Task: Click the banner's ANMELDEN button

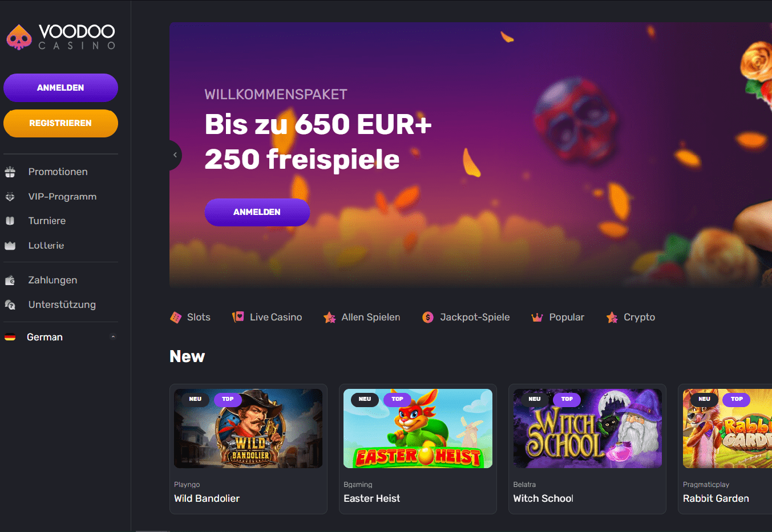Action: 257,212
